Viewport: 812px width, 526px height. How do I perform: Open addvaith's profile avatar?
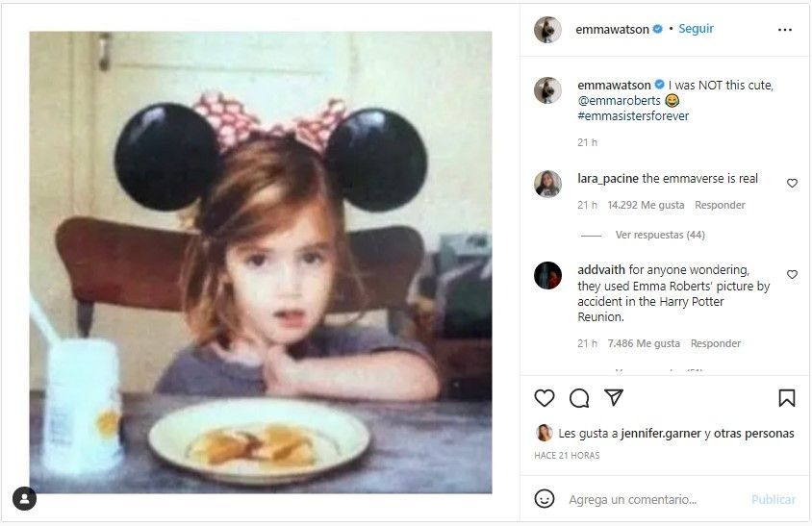click(x=547, y=275)
